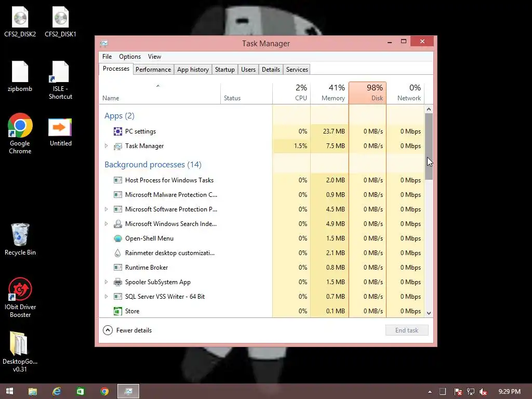Click the scrollbar down arrow
The width and height of the screenshot is (532, 399).
(429, 313)
